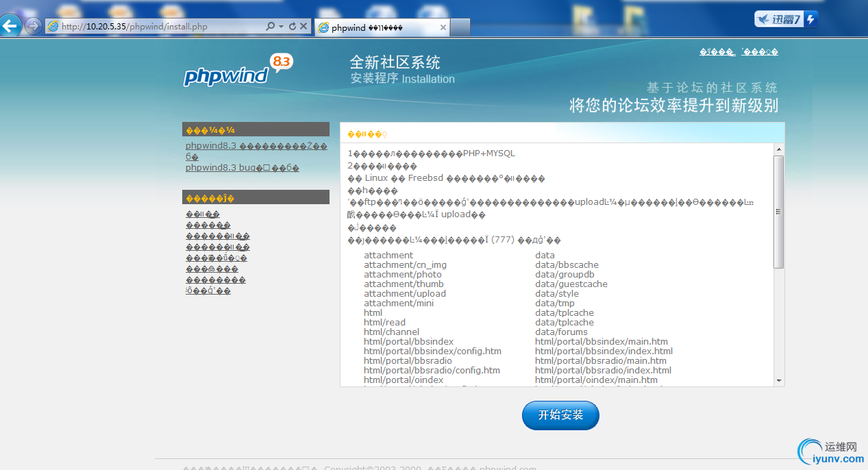Click the slogan 将您的论坛效率提升到新级别
Screen dimensions: 868x470
click(674, 106)
